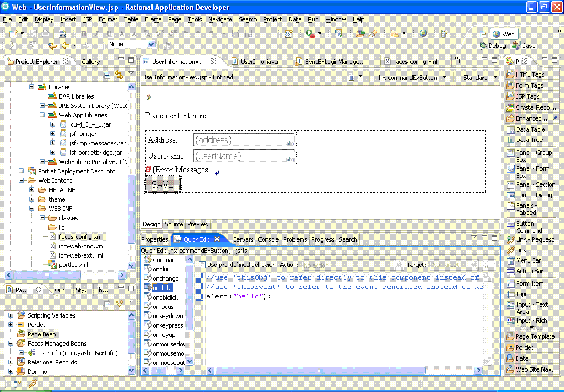Image resolution: width=564 pixels, height=392 pixels.
Task: Select Button - Command palette item
Action: coord(524,227)
